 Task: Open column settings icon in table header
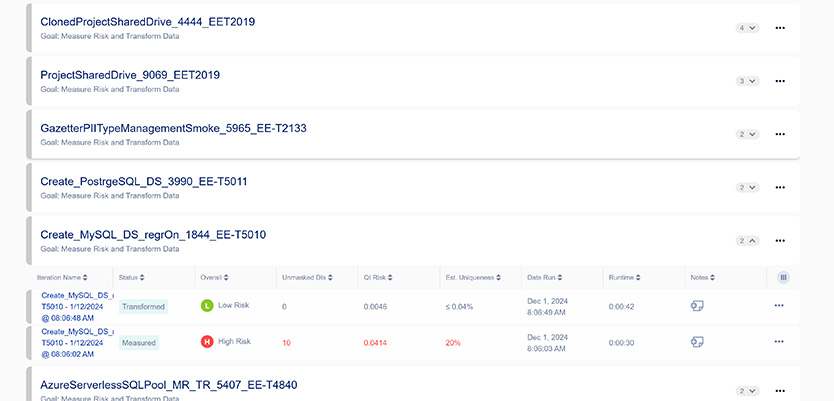point(783,277)
